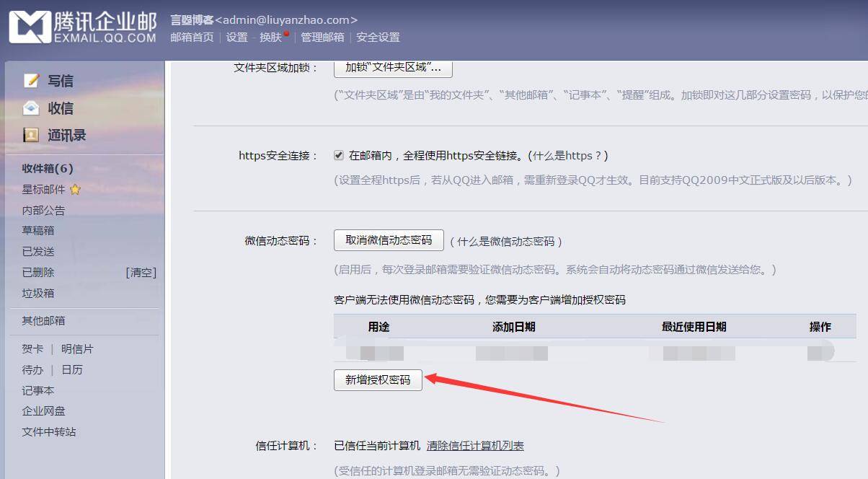Click the 加锁"文件夹区域" button
868x479 pixels.
point(393,68)
